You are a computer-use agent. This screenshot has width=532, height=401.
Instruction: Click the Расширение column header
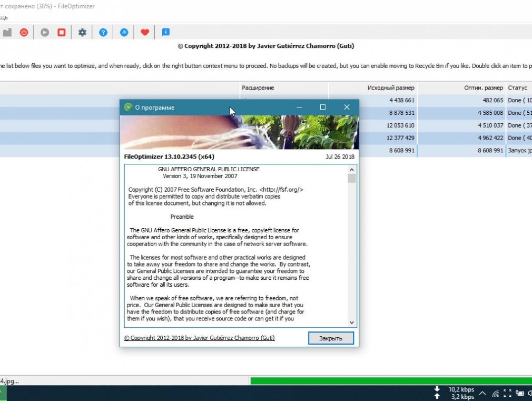click(x=283, y=88)
